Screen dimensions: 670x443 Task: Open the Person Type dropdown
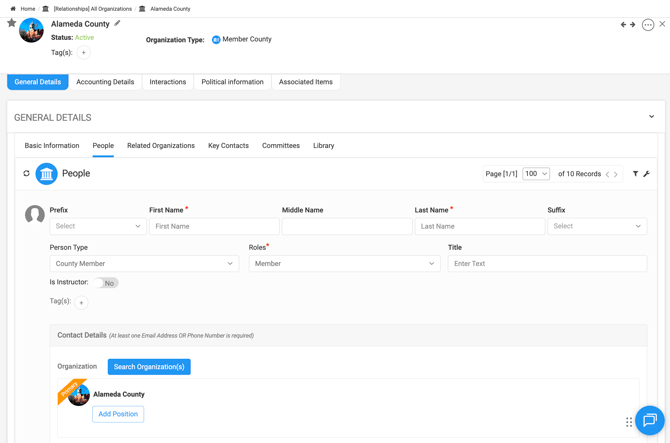(144, 264)
